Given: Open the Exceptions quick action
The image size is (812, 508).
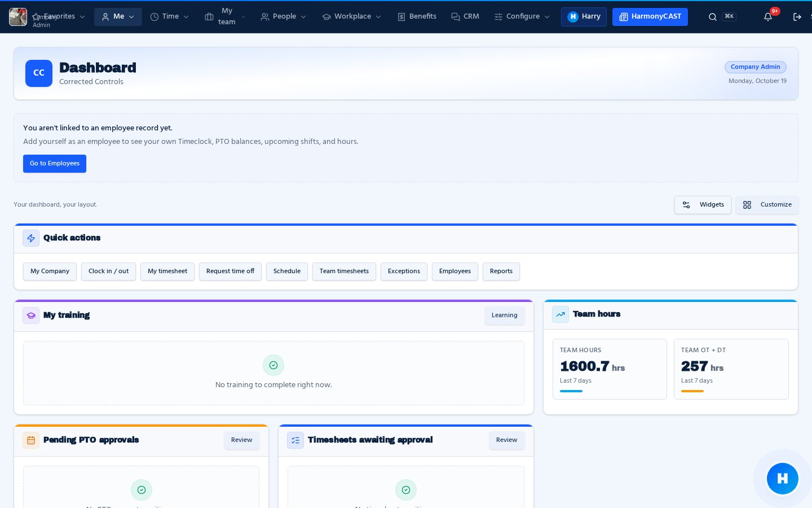Looking at the screenshot, I should [404, 271].
